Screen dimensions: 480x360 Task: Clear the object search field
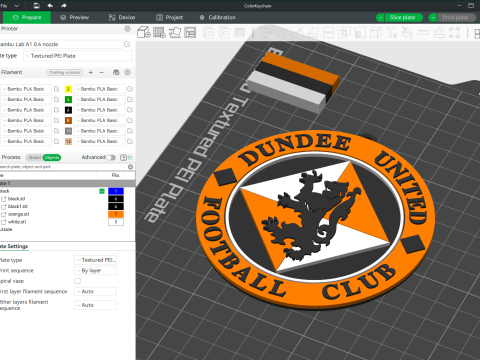130,167
